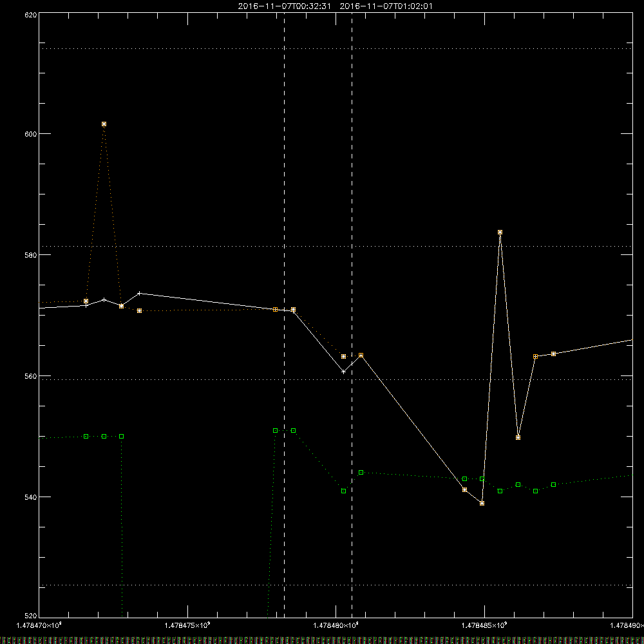Viewport: 644px width, 644px height.
Task: Click the first vertical dashed time marker line
Action: click(x=284, y=315)
